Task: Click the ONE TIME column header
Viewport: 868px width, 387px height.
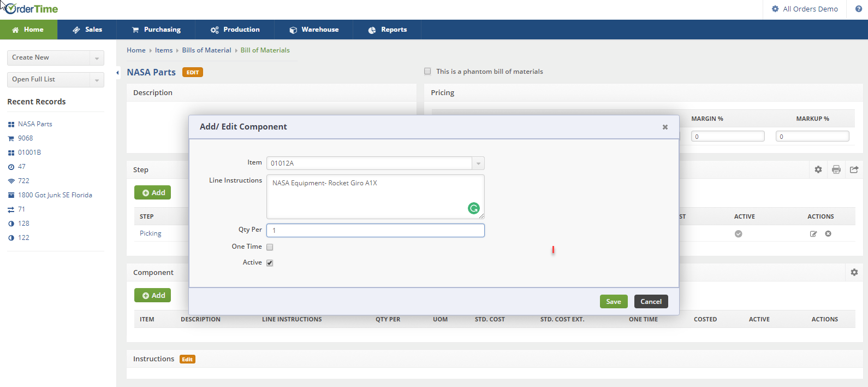Action: pos(643,319)
